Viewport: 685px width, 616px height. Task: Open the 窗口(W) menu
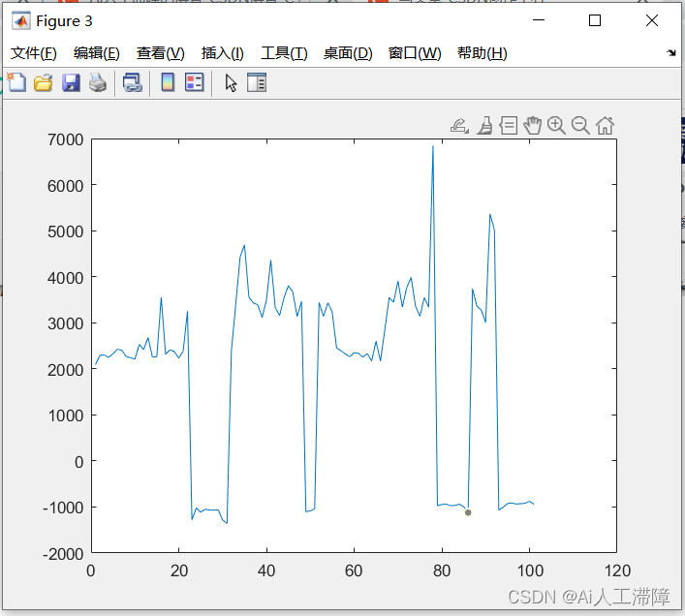coord(415,53)
